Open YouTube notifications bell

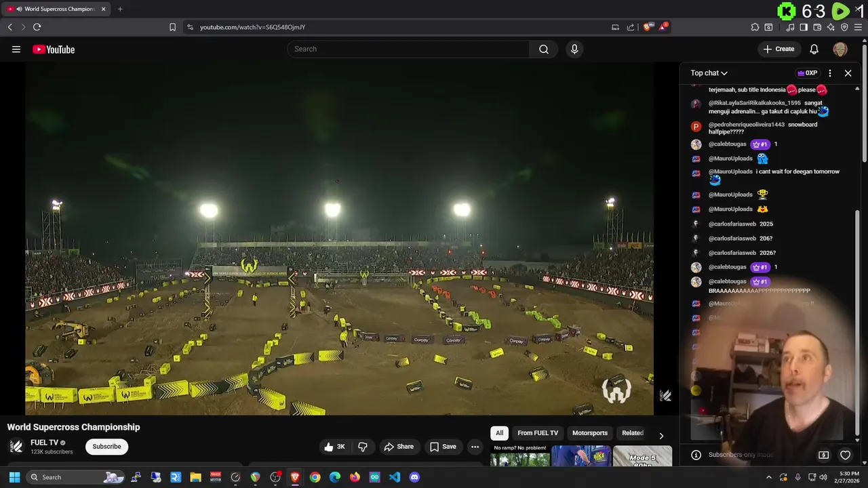tap(814, 49)
